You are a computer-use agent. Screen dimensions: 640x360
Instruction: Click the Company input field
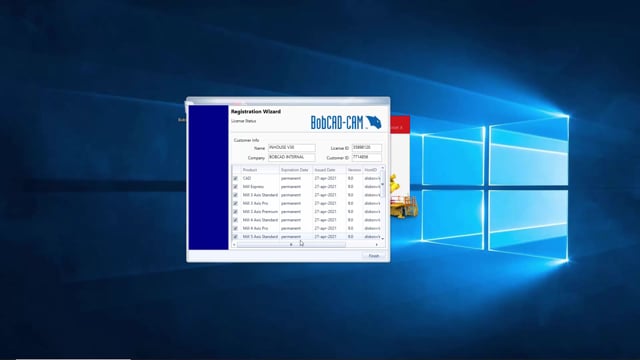(x=291, y=157)
